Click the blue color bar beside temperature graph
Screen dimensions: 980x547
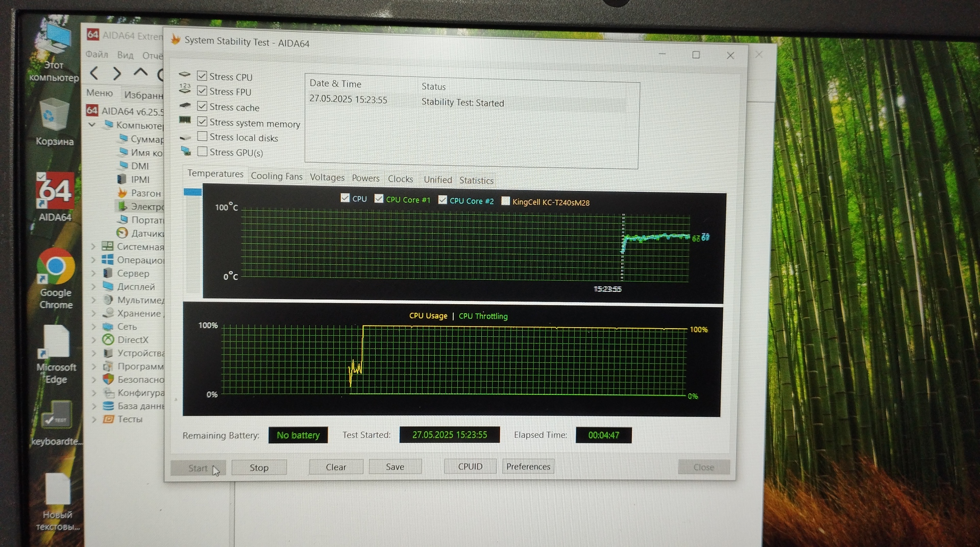192,192
